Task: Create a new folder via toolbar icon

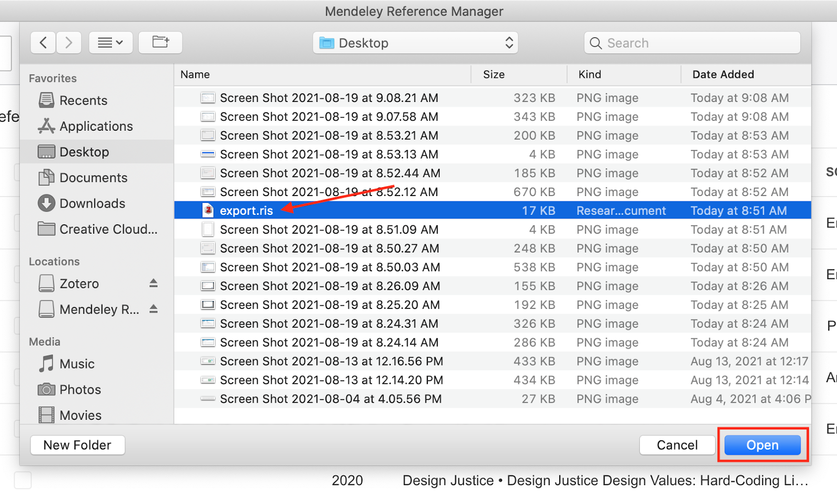Action: (160, 43)
